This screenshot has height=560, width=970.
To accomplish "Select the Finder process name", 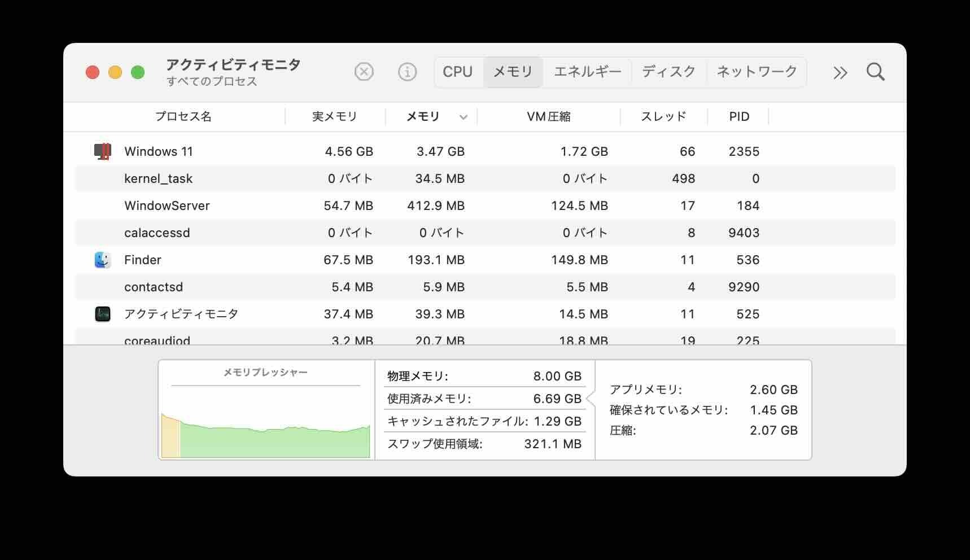I will coord(143,260).
